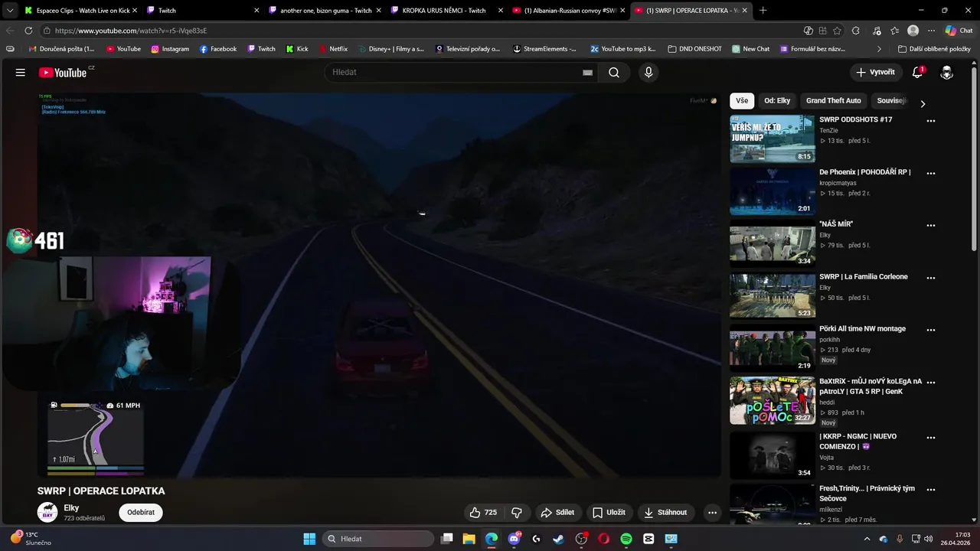The height and width of the screenshot is (551, 980).
Task: Open options for Pörki All time NW montage
Action: point(931,330)
